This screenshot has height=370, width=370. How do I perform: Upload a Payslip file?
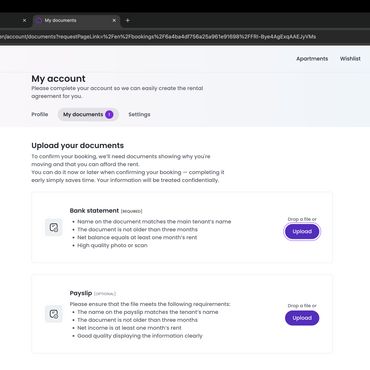(302, 318)
